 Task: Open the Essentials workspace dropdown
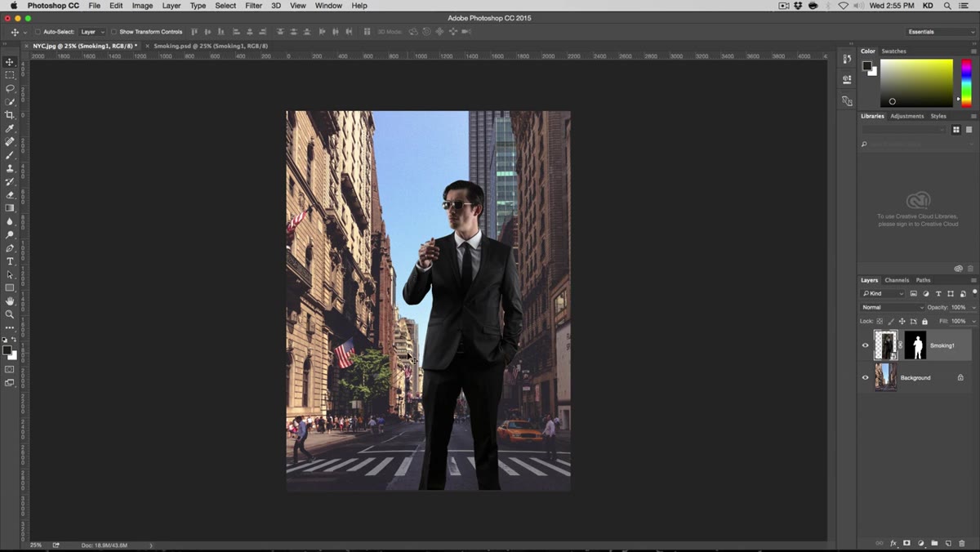941,32
